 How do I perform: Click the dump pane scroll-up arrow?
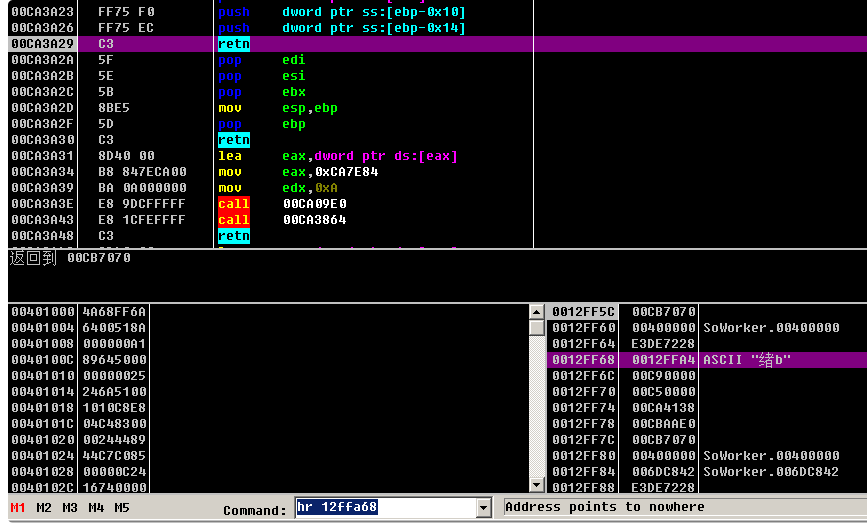[x=537, y=312]
